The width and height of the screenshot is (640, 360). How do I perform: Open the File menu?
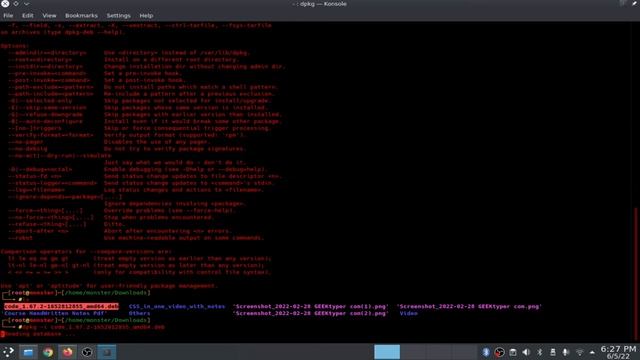(x=8, y=16)
